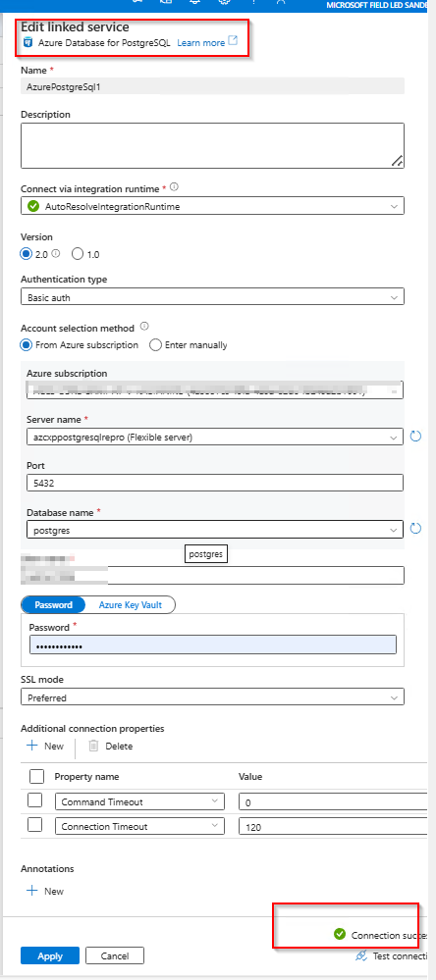The width and height of the screenshot is (436, 980).
Task: Expand the AutoResolveIntegrationRuntime dropdown
Action: 212,206
